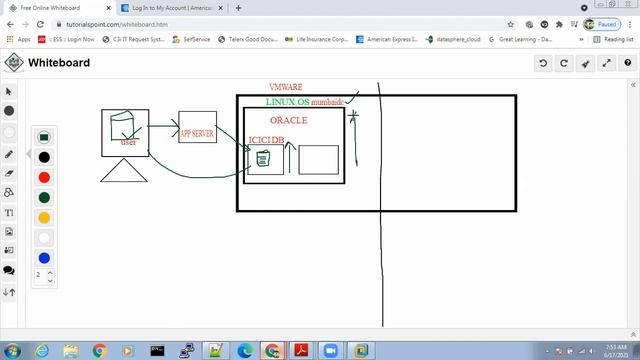Open the shapes tool
The height and width of the screenshot is (360, 640).
coord(9,192)
